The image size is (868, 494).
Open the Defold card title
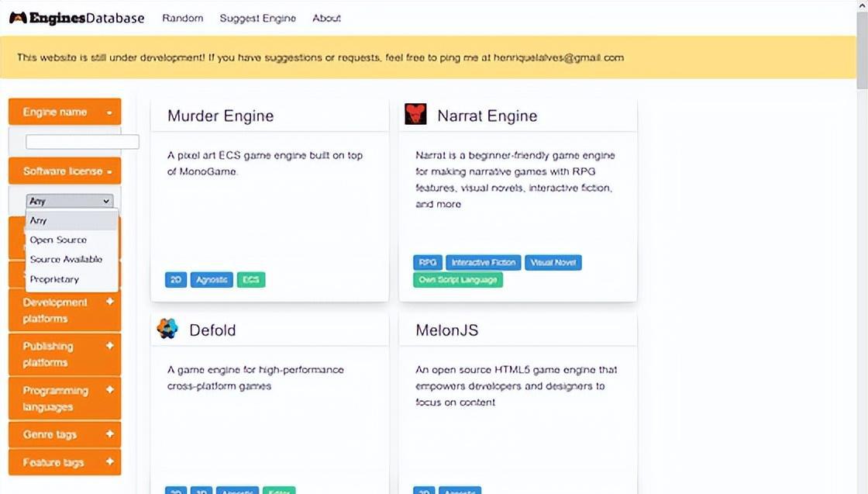click(212, 330)
